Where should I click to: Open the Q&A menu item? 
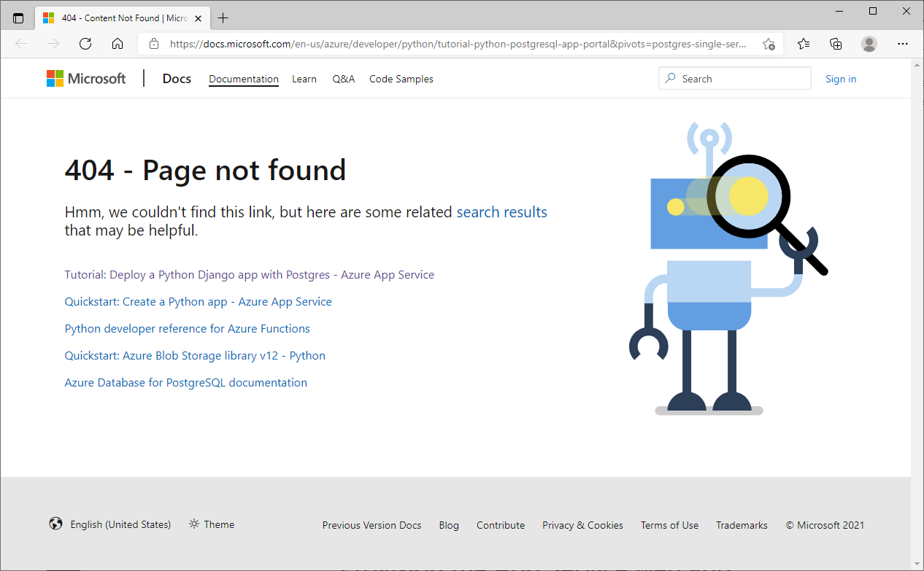(344, 79)
